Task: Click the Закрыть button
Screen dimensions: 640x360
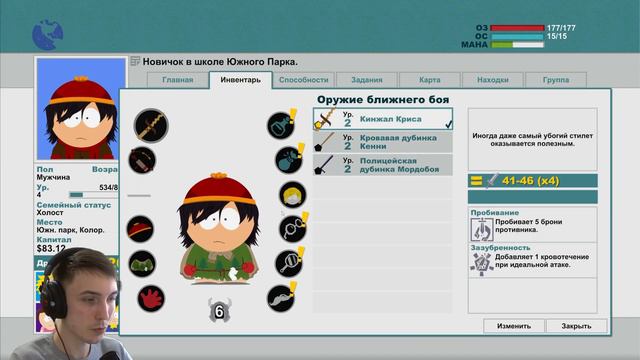Action: click(x=576, y=326)
